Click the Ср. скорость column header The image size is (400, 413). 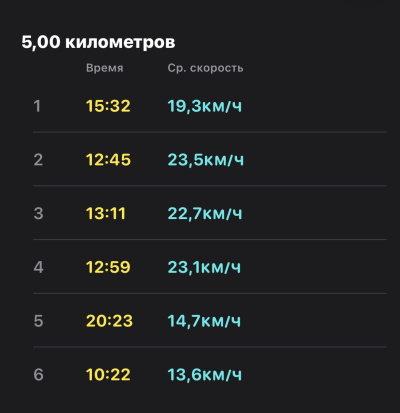point(205,68)
